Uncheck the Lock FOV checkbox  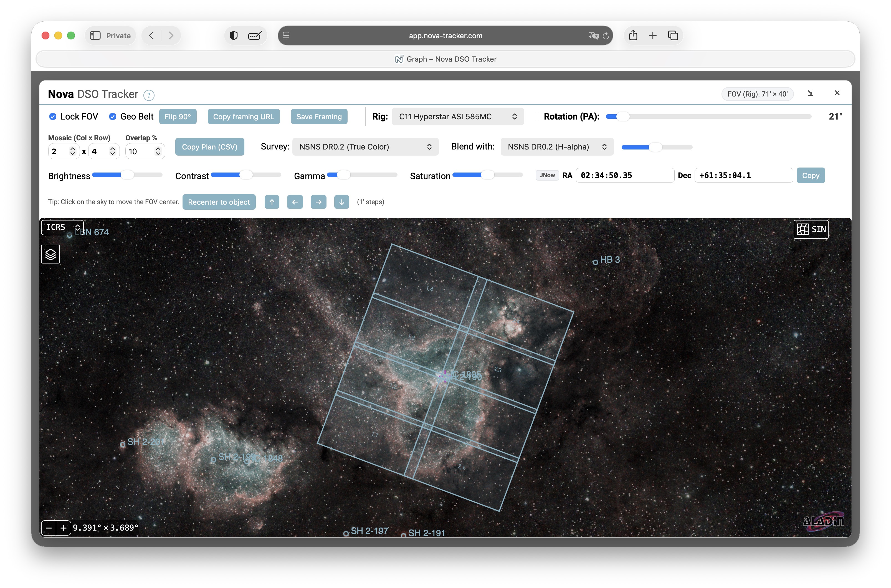coord(53,116)
